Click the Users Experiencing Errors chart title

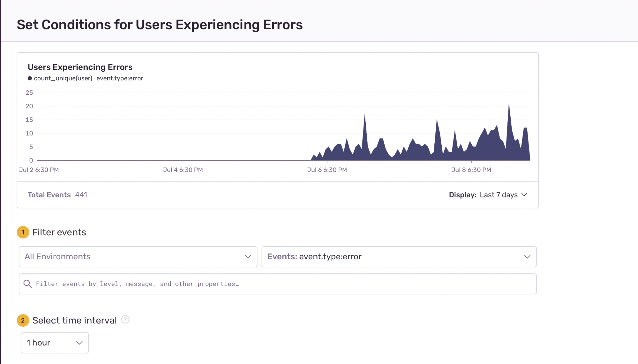80,67
